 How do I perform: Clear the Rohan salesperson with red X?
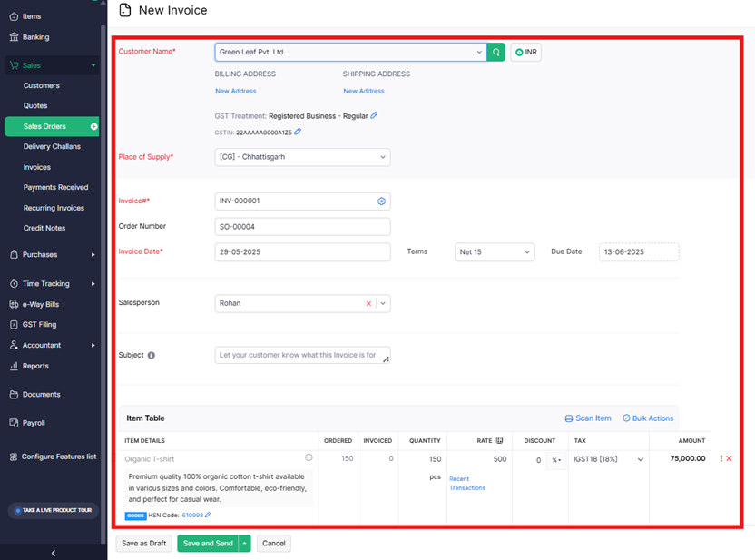(368, 304)
